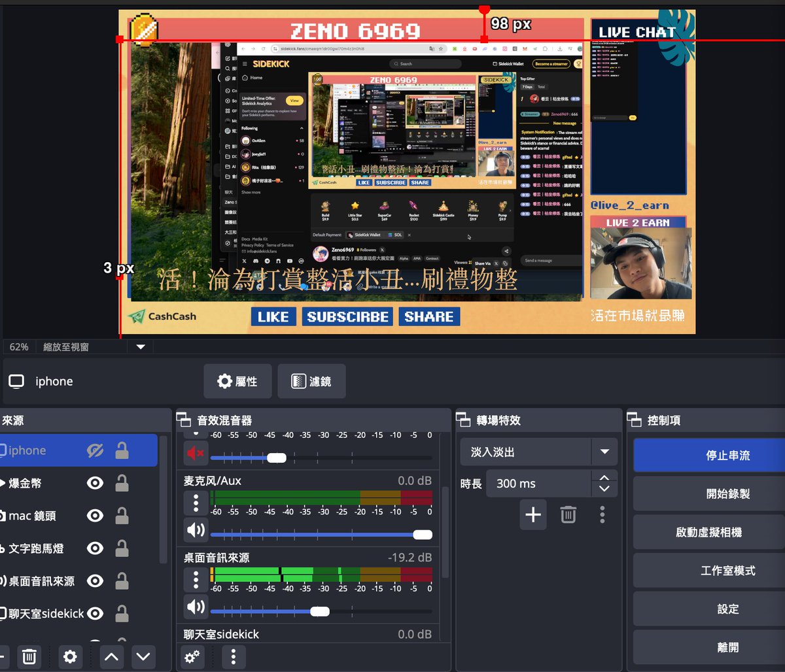Open 屬性 properties for the iphone source
Image resolution: width=785 pixels, height=672 pixels.
237,381
